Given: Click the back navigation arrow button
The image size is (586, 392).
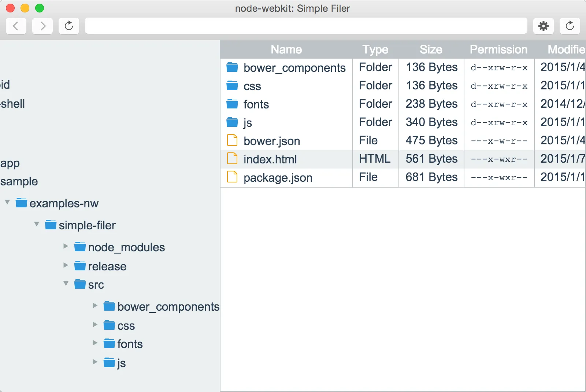Looking at the screenshot, I should [16, 26].
